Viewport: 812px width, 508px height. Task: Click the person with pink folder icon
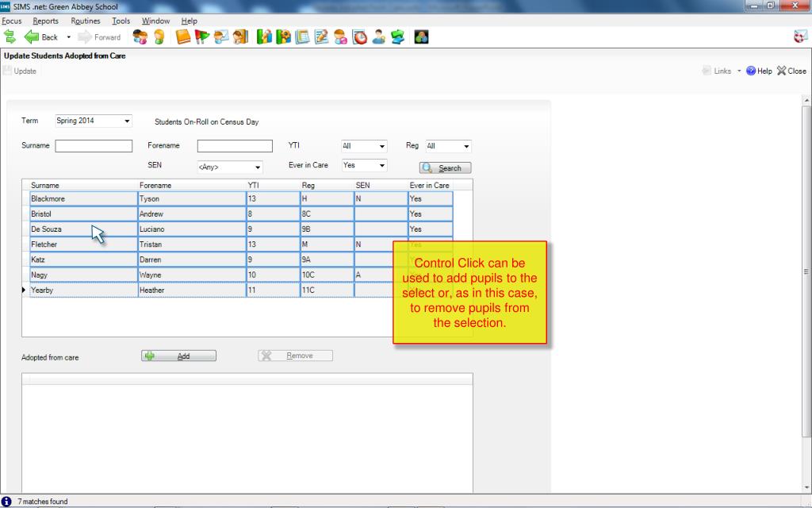click(x=340, y=37)
